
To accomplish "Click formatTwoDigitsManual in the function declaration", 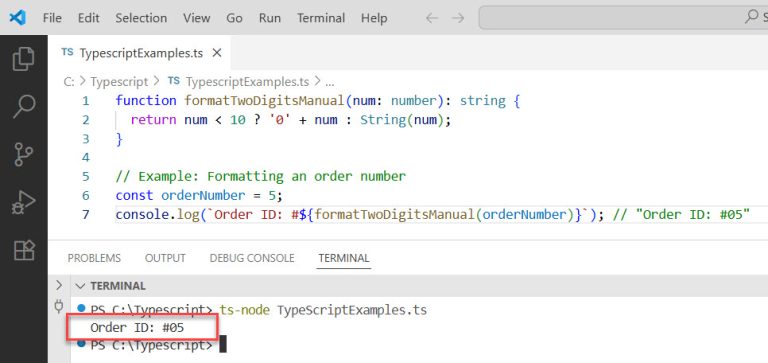I will pyautogui.click(x=264, y=101).
